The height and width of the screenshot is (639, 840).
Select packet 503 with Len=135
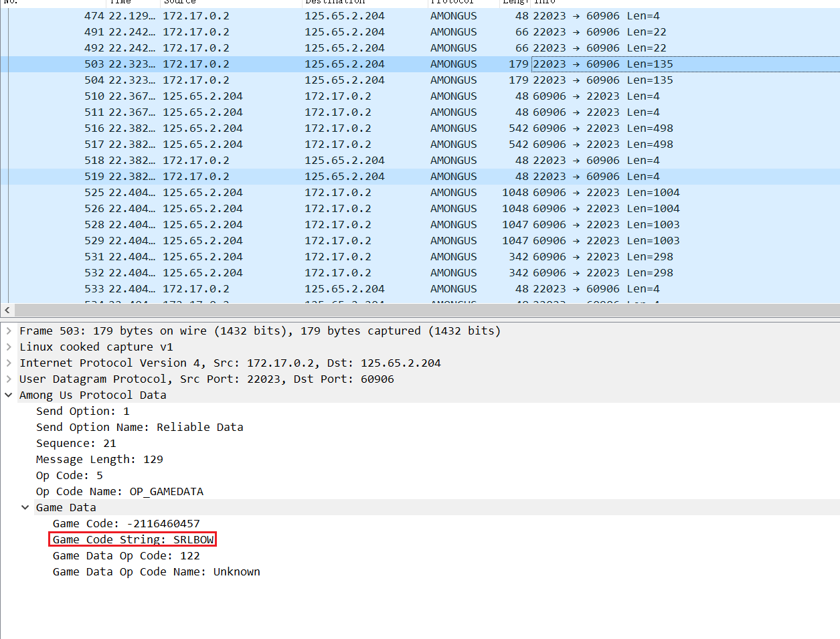[x=420, y=64]
